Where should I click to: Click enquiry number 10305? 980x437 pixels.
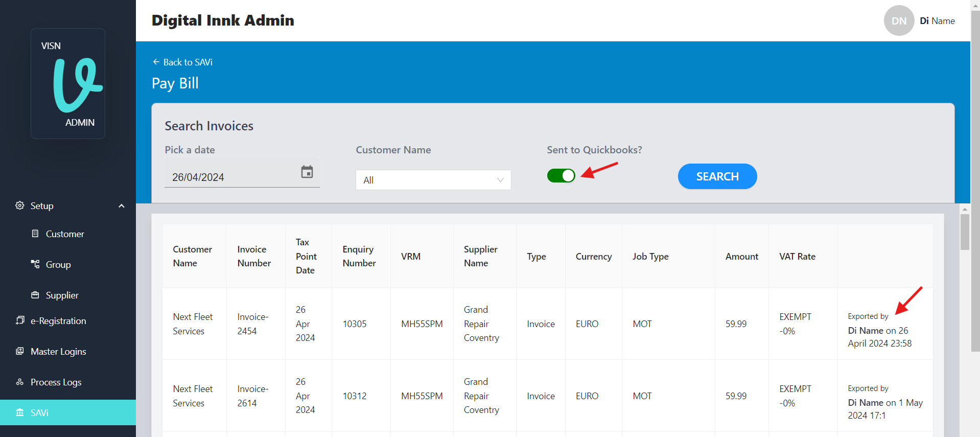(x=355, y=324)
